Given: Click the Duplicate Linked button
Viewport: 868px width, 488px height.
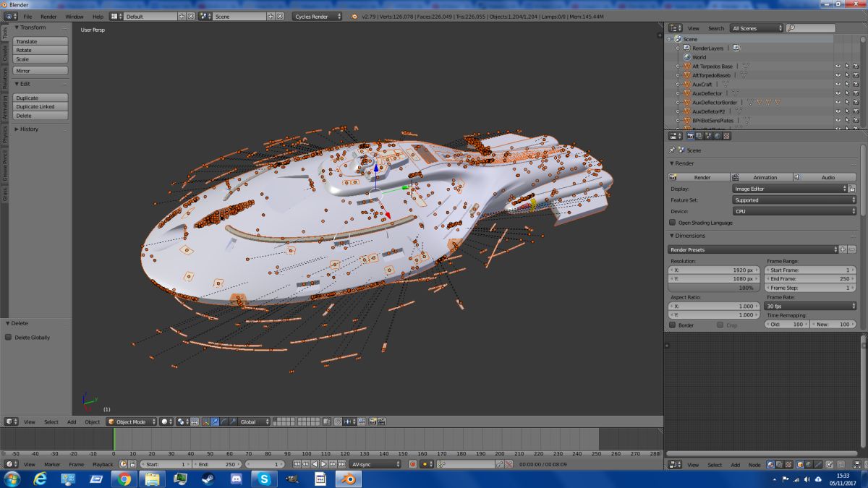Looking at the screenshot, I should 41,106.
